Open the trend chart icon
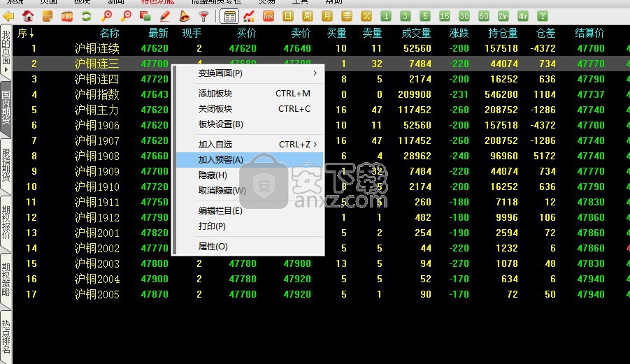The height and width of the screenshot is (364, 630). pos(249,17)
